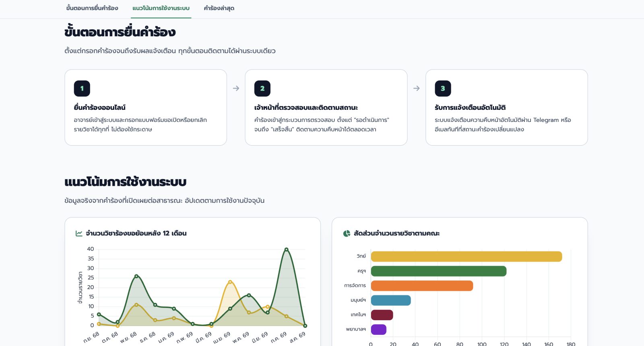Image resolution: width=644 pixels, height=346 pixels.
Task: Click the ยื่นคำร้องออนไลน์ card heading
Action: (x=100, y=107)
